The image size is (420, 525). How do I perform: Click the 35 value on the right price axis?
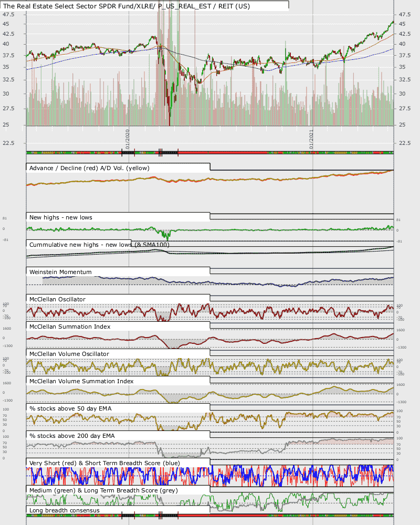coord(402,67)
